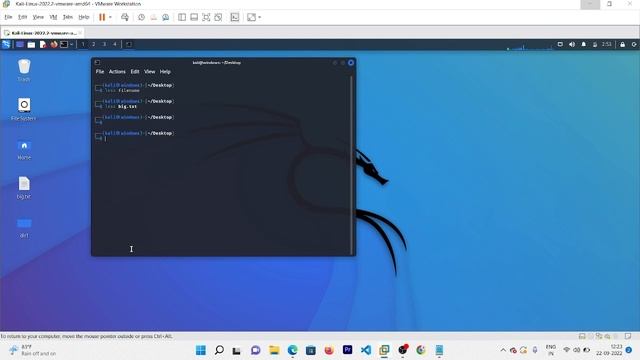Select the big.txt desktop file
The image size is (640, 360).
coord(24,188)
